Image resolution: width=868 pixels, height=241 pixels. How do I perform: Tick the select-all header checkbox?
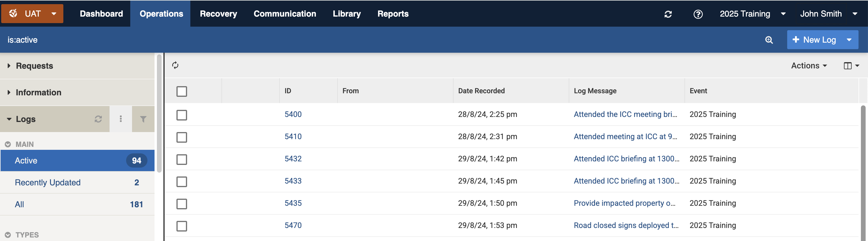coord(181,91)
